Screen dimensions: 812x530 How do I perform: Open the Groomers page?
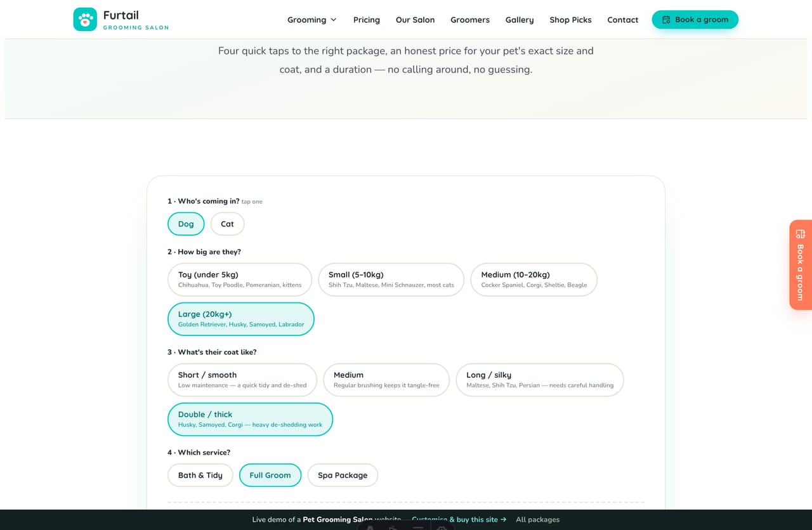(x=470, y=20)
